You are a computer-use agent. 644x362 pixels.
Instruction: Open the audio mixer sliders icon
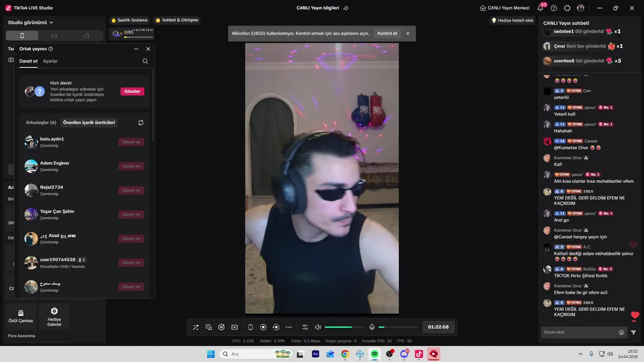pos(305,327)
